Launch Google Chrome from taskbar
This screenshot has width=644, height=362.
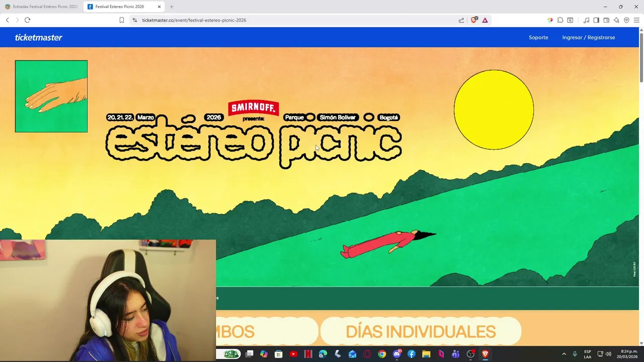pos(382,354)
